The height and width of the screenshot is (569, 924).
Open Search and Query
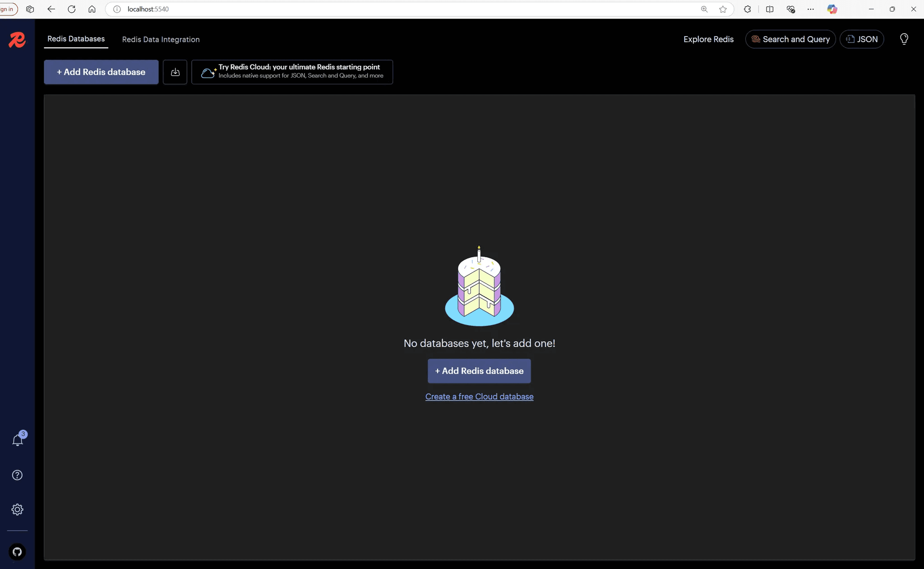pos(790,39)
